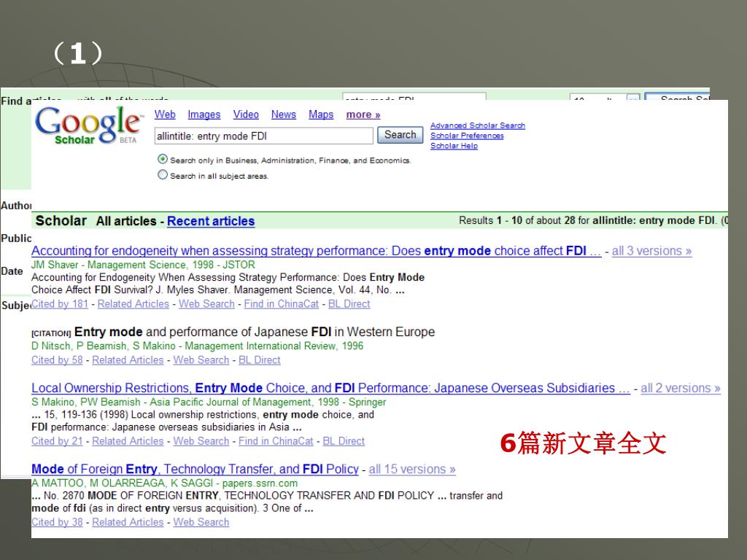
Task: Open 'all 2 versions' link
Action: (681, 388)
